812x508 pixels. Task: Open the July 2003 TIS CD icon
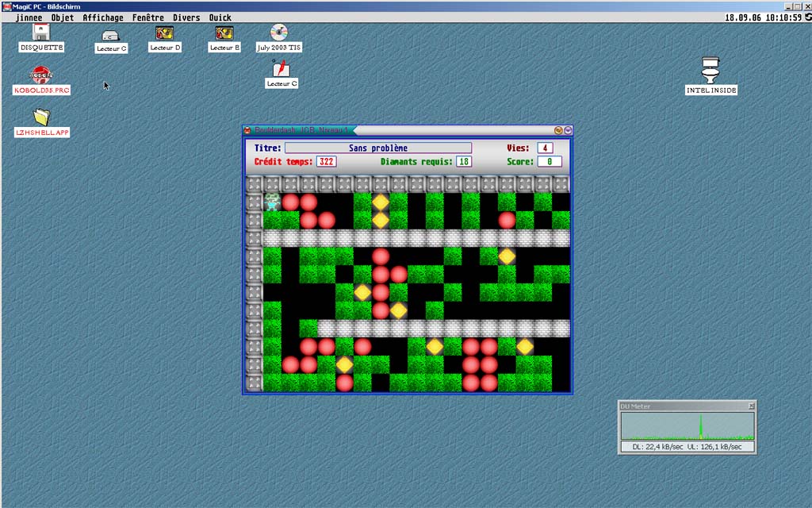(x=278, y=32)
